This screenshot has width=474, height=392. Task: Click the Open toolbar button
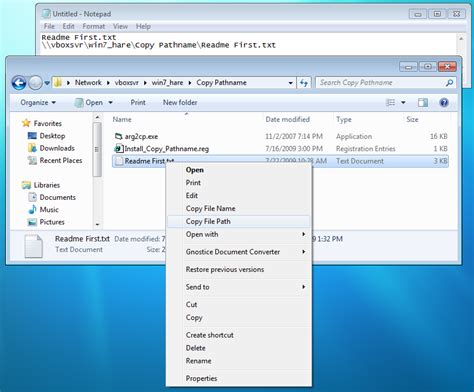89,102
